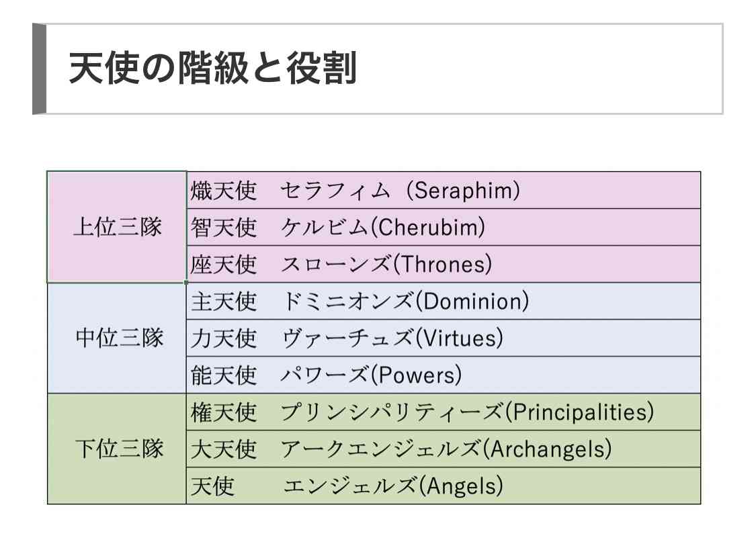Select the 上位三隊 merged cell
Image resolution: width=756 pixels, height=544 pixels.
117,227
